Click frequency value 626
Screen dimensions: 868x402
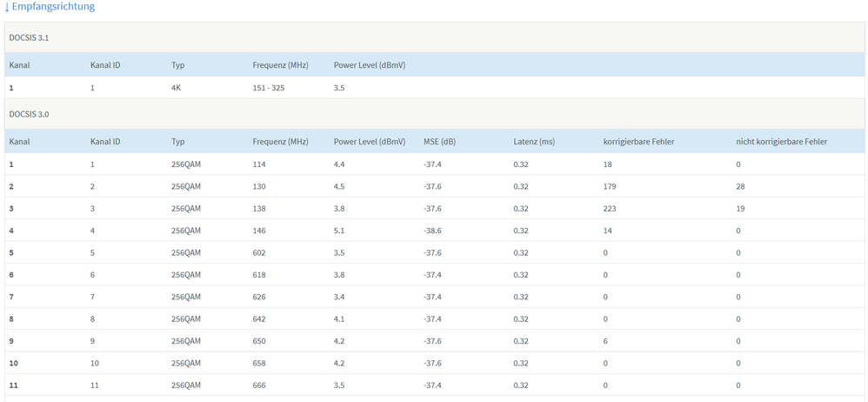(x=259, y=298)
